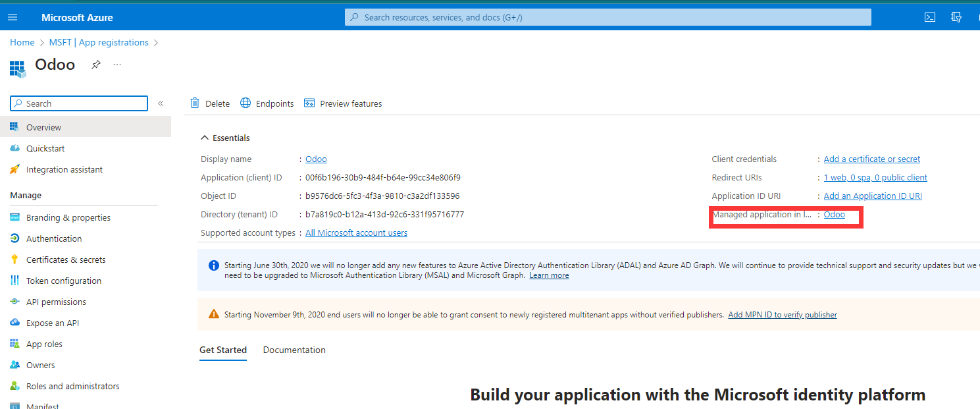Screen dimensions: 980x409
Task: Click the Preview features icon
Action: [309, 103]
